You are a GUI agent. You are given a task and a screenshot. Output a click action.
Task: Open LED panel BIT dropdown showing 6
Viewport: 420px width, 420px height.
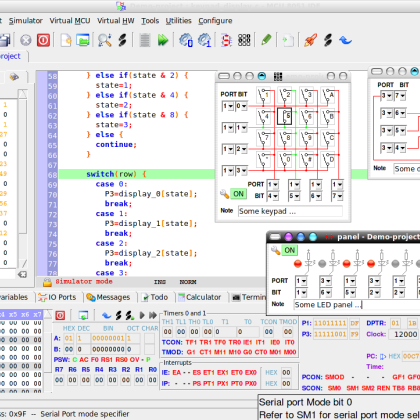(325, 293)
